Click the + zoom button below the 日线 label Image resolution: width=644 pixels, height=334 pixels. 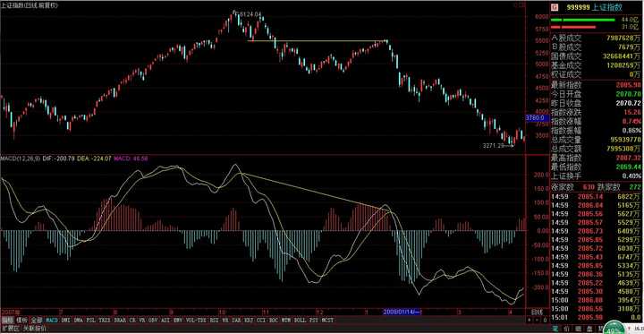[x=530, y=320]
